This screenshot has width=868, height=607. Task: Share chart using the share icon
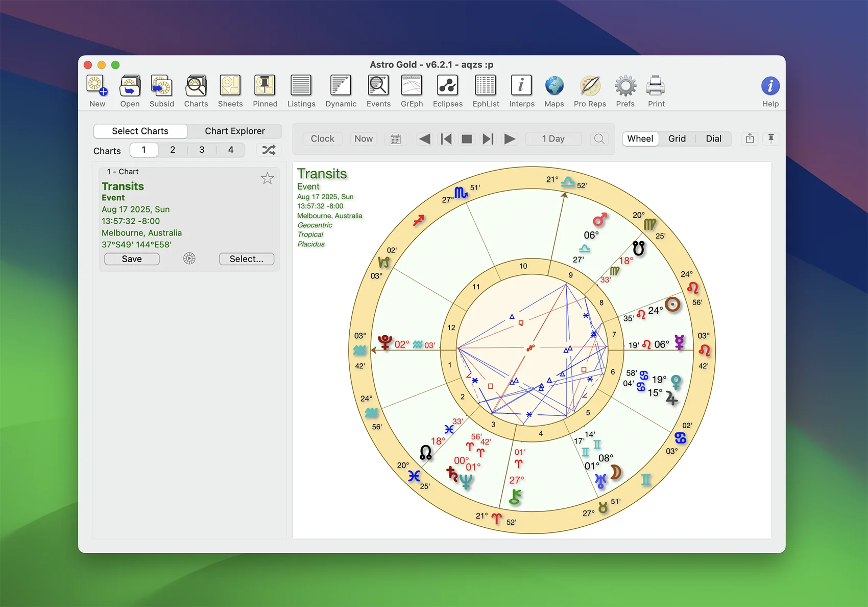(x=750, y=138)
